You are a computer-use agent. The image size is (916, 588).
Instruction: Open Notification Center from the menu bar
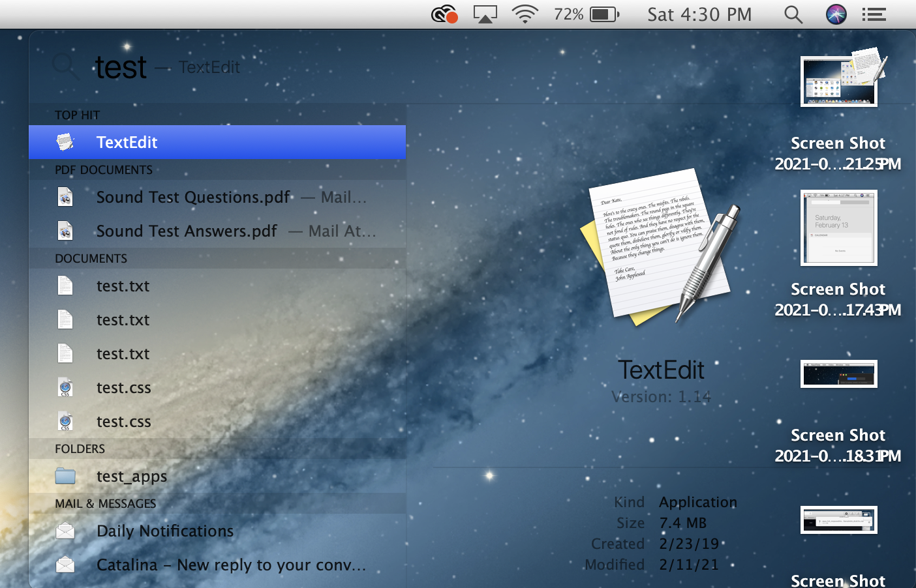click(874, 14)
